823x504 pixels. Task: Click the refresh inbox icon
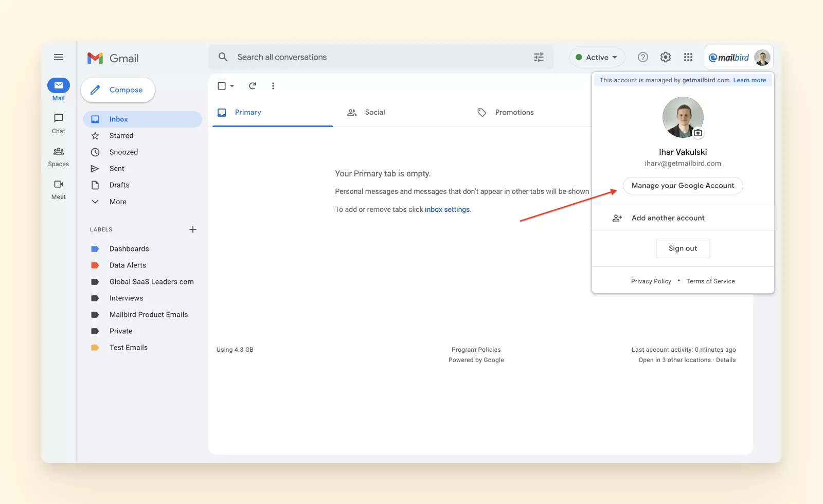(253, 86)
